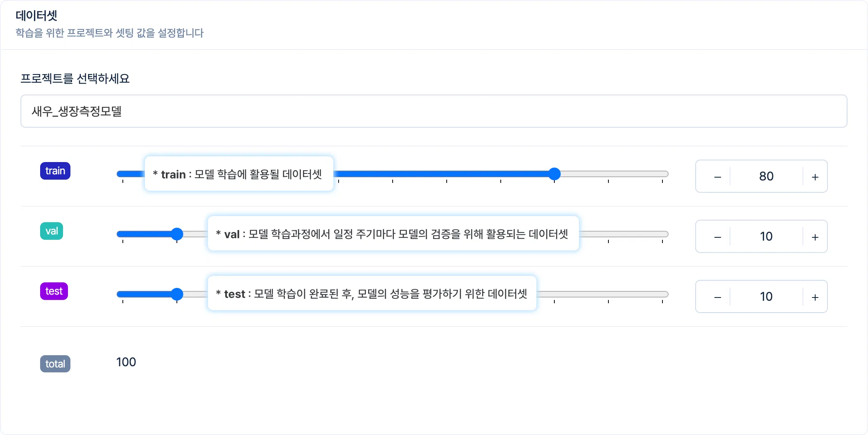This screenshot has height=435, width=868.
Task: Click the gray total badge
Action: 55,364
